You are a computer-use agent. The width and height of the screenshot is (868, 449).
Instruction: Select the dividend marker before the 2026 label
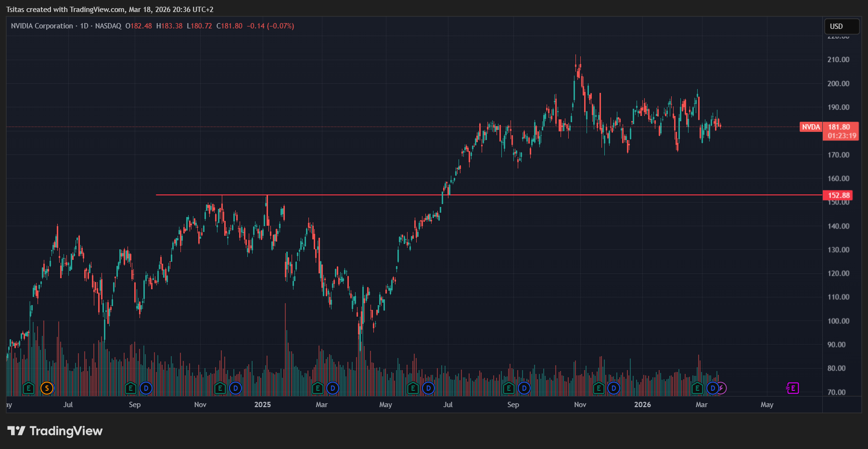click(x=613, y=388)
